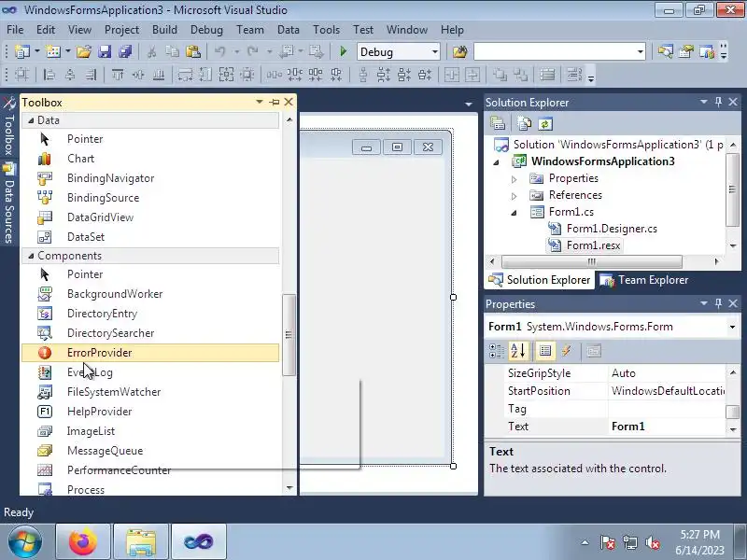
Task: Open File Explorer from the taskbar
Action: coord(141,541)
